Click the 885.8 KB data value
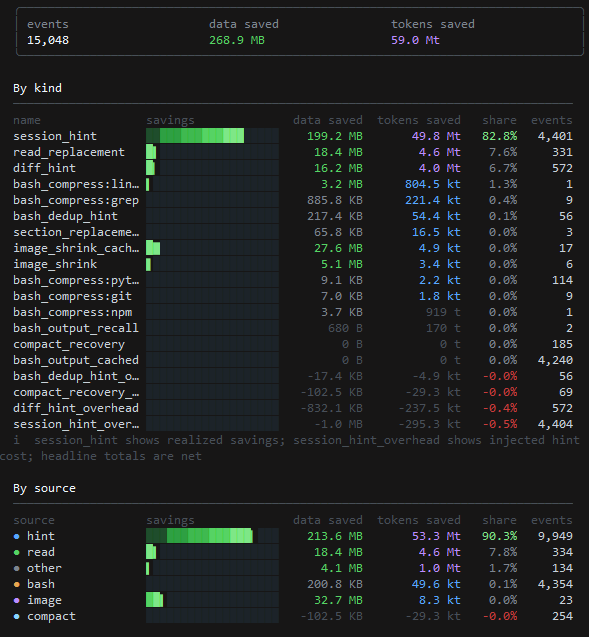The height and width of the screenshot is (637, 589). pos(335,200)
